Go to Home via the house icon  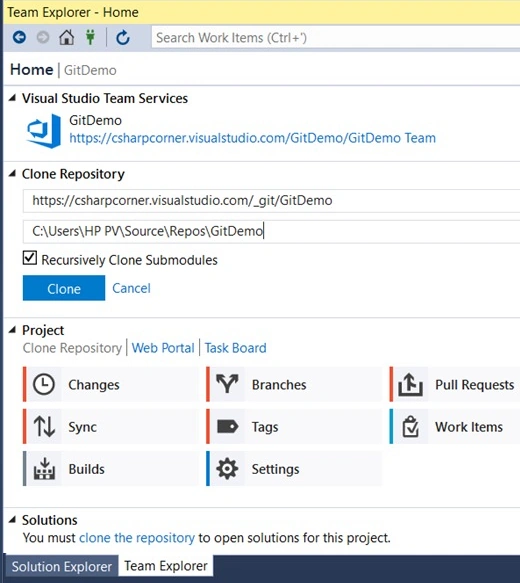click(67, 37)
